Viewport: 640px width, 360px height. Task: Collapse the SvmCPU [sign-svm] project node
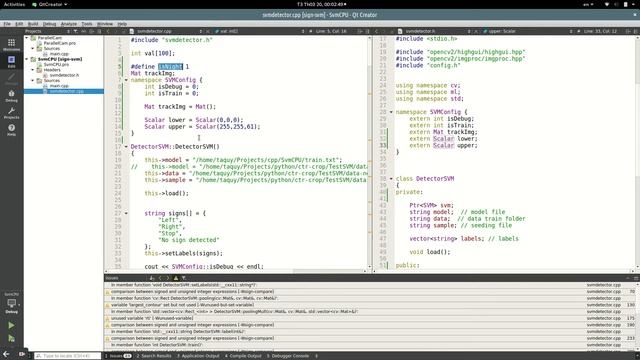[27, 59]
